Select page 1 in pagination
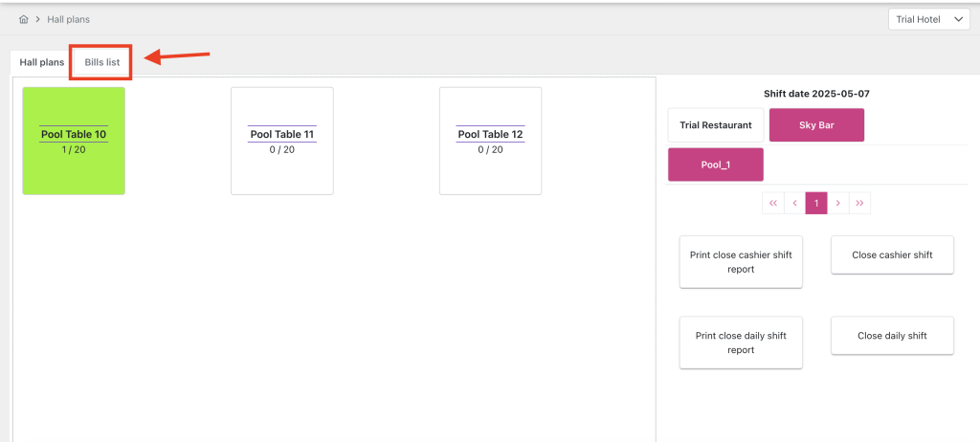980x442 pixels. coord(816,203)
